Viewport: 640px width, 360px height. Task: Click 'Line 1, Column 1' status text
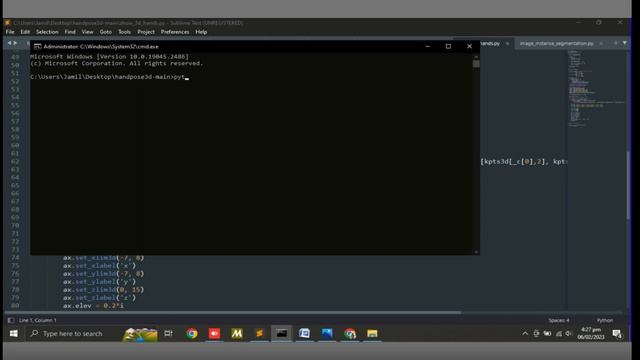[x=38, y=320]
